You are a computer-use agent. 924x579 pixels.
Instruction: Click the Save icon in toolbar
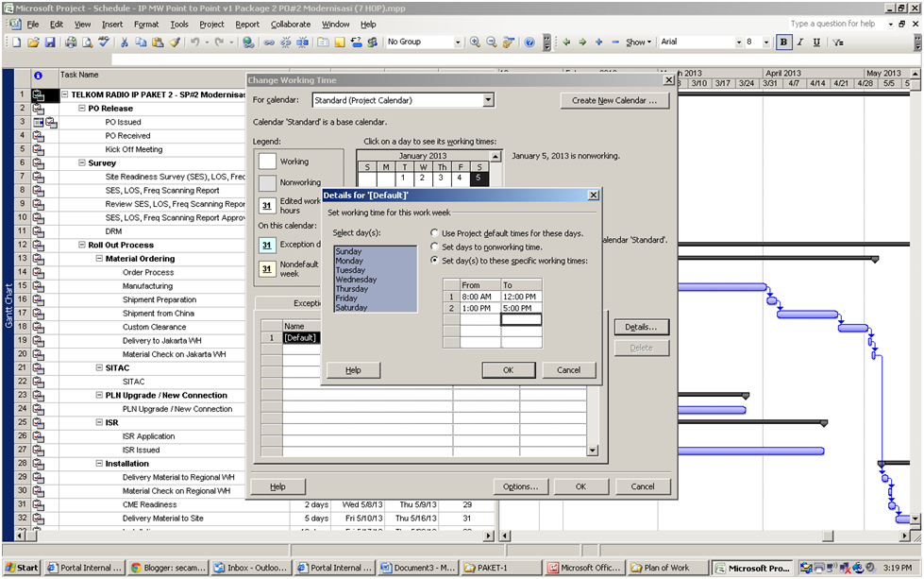click(50, 43)
